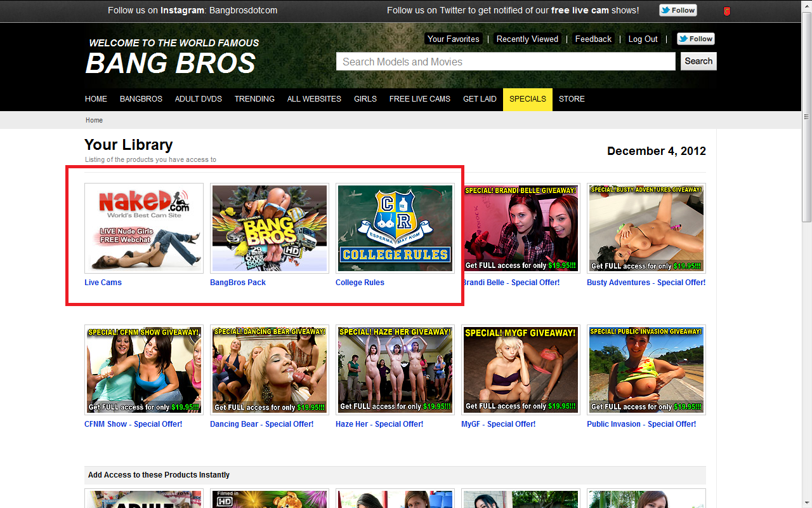Click the BANG BROS site logo text
This screenshot has width=812, height=508.
[x=171, y=63]
